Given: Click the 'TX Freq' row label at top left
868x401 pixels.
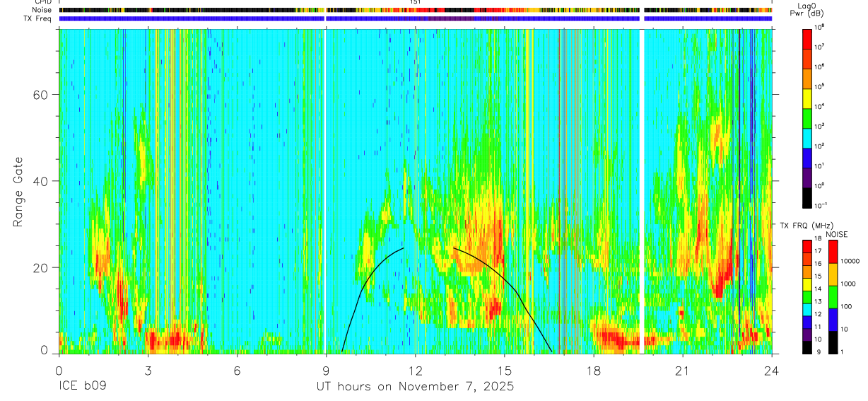Looking at the screenshot, I should [39, 18].
